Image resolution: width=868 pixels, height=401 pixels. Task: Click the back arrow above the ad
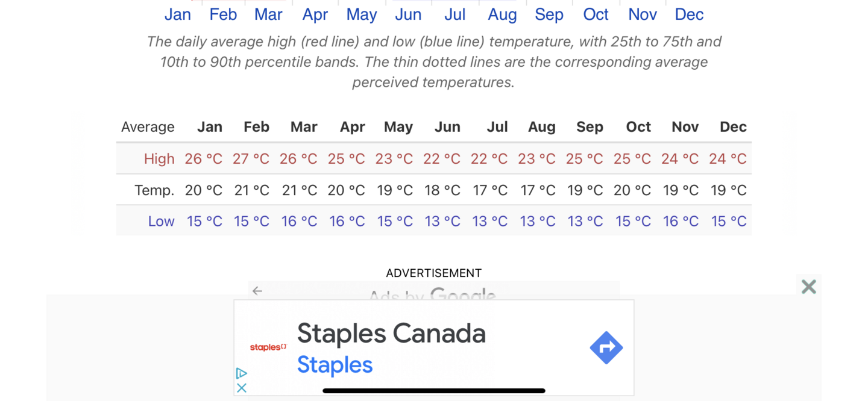[257, 291]
